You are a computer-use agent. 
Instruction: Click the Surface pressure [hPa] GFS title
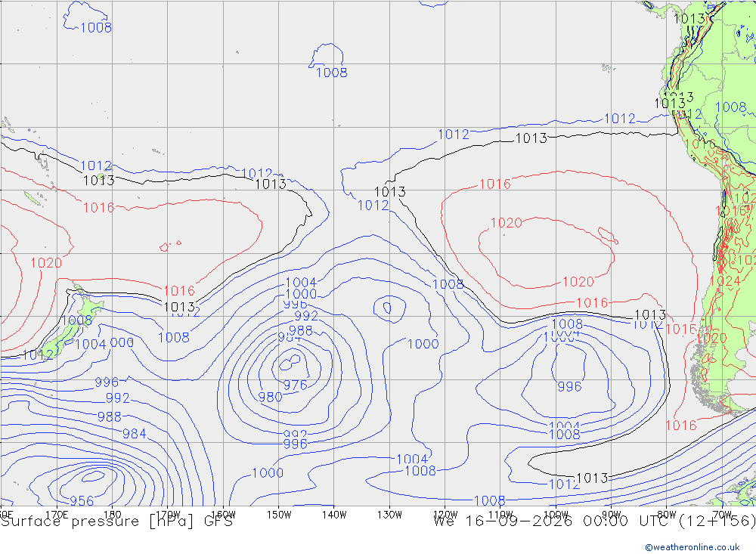(x=116, y=522)
